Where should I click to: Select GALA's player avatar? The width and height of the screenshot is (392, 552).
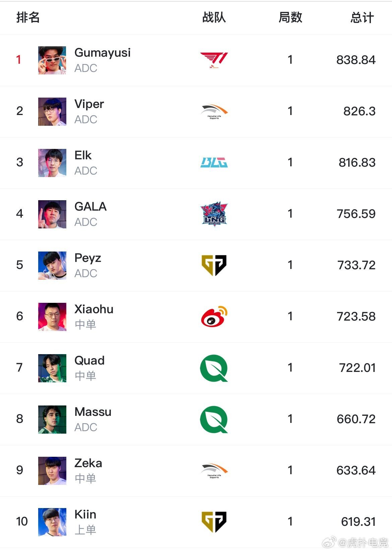(52, 214)
